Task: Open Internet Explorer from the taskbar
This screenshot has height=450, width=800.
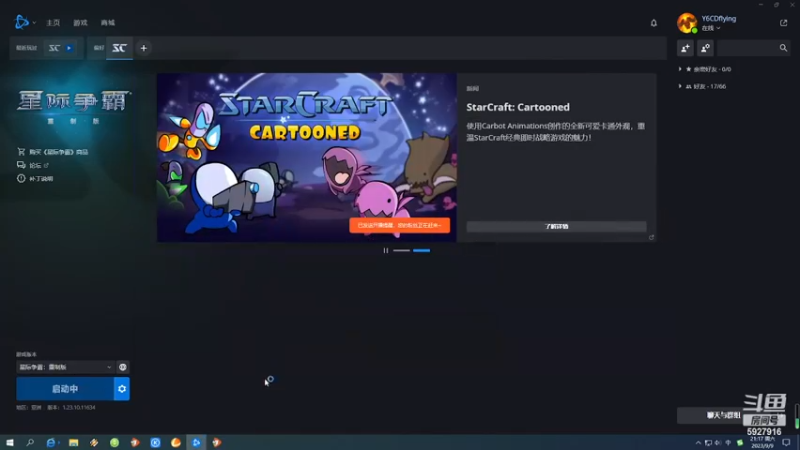Action: [x=51, y=442]
